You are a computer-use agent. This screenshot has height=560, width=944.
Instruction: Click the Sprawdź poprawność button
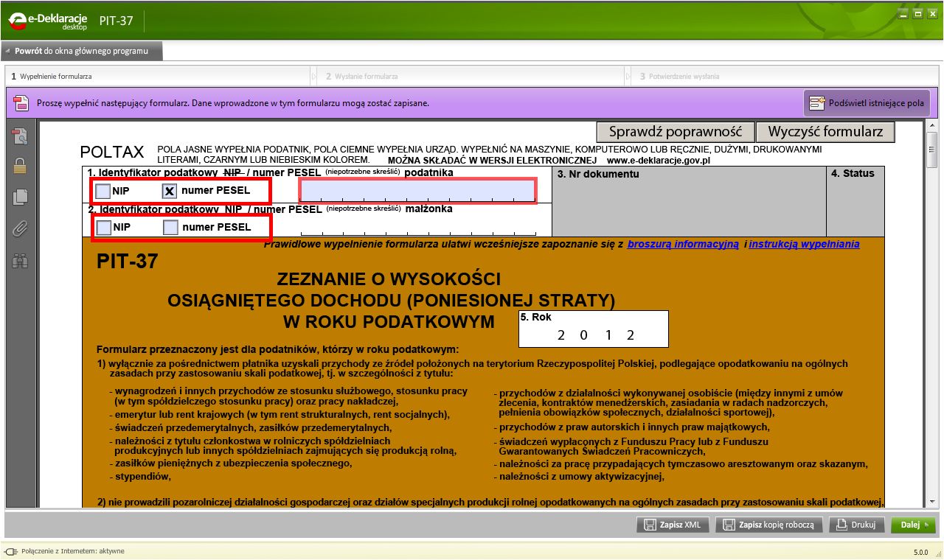(675, 132)
